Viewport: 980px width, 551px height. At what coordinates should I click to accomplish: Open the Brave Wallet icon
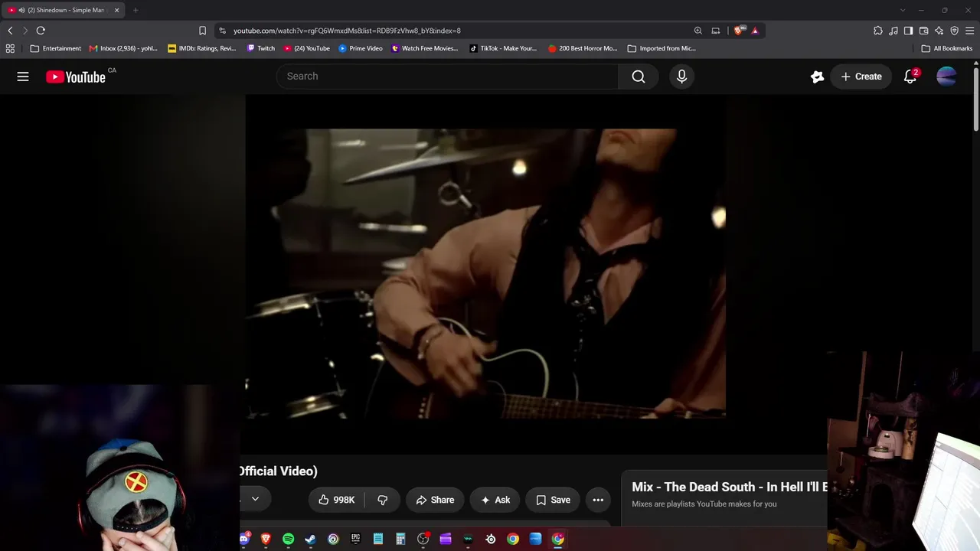click(x=923, y=31)
